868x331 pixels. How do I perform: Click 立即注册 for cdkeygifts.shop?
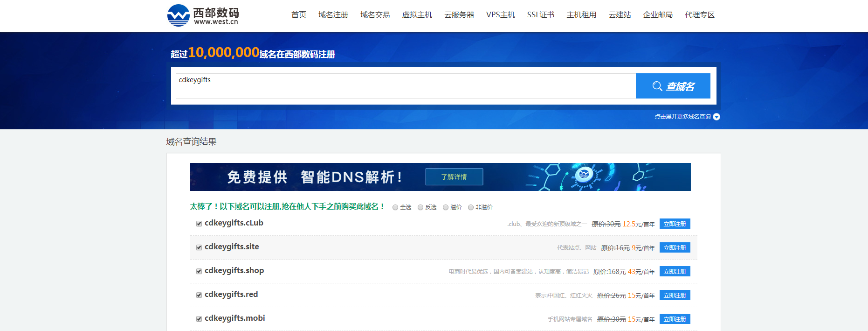675,271
